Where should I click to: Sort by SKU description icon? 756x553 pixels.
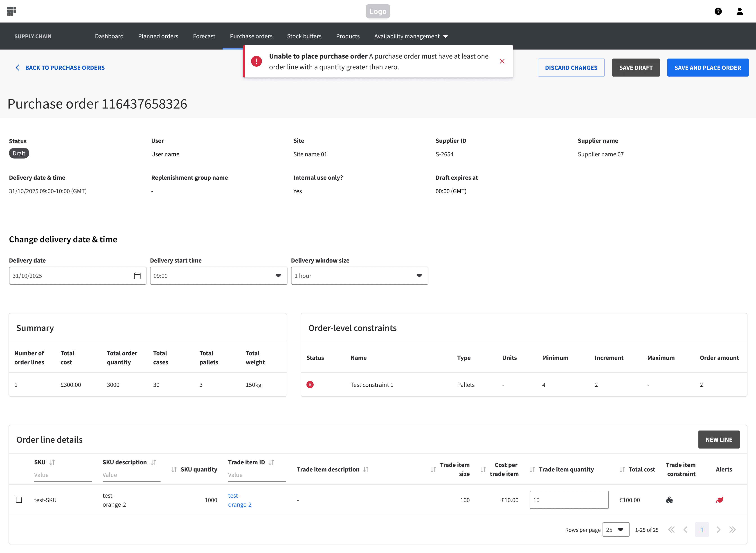(x=153, y=462)
